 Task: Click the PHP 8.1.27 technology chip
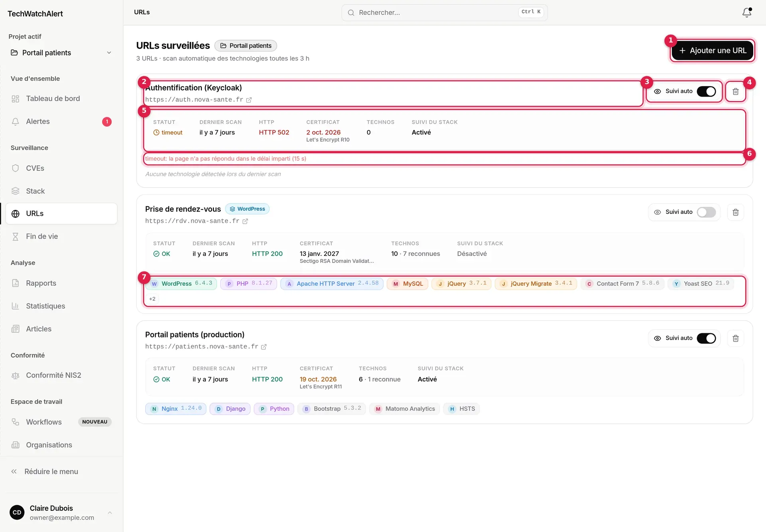click(249, 283)
